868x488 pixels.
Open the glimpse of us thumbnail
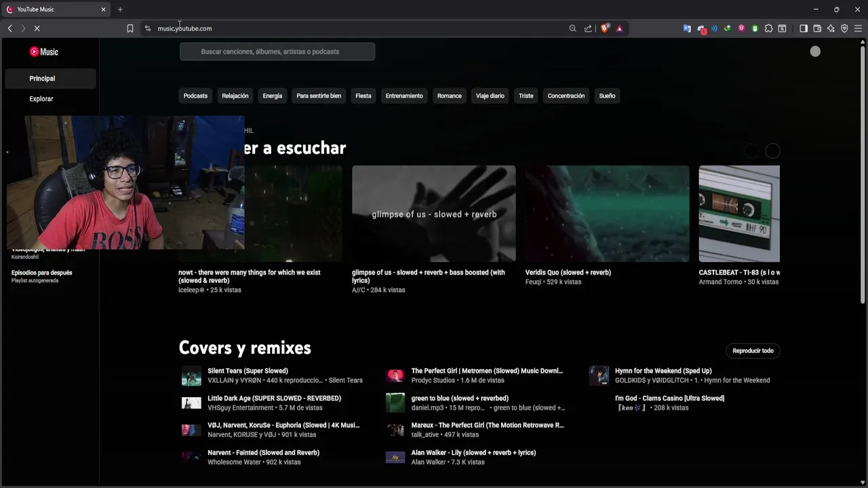[434, 213]
